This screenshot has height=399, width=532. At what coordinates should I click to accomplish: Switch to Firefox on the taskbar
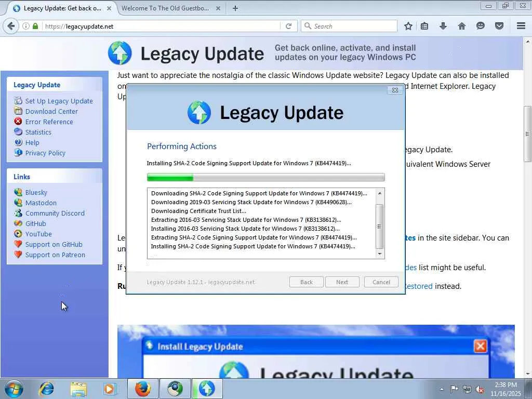click(x=143, y=389)
